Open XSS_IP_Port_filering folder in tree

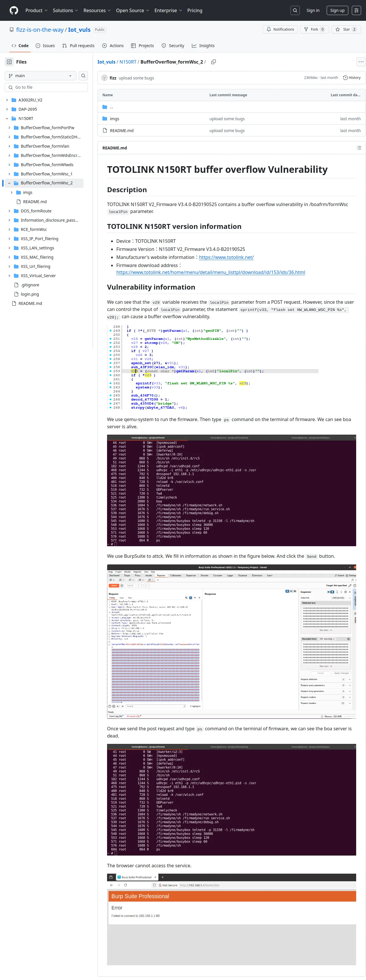click(39, 238)
